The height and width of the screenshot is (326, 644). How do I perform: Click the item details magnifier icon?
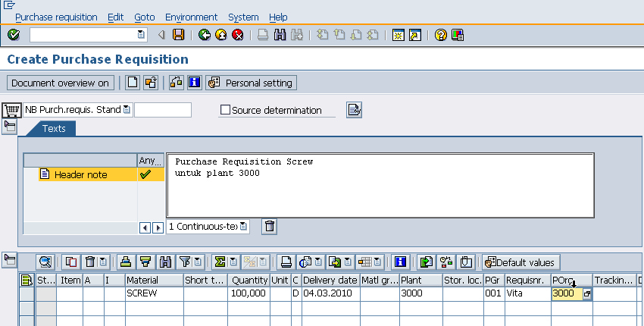(45, 262)
